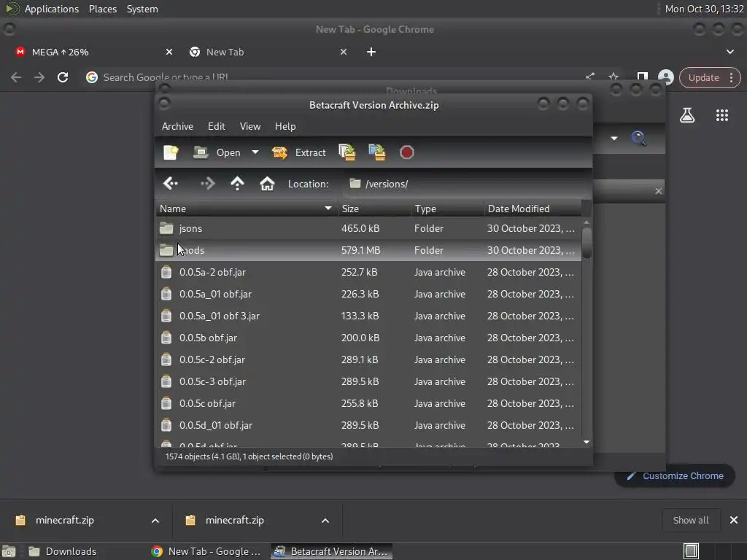Screen dimensions: 747x560
Task: Select the mods folder icon
Action: [x=166, y=250]
